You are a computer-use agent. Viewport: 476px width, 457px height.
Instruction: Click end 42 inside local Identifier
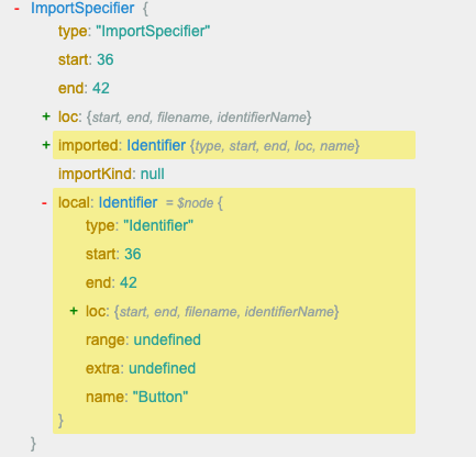(x=128, y=283)
